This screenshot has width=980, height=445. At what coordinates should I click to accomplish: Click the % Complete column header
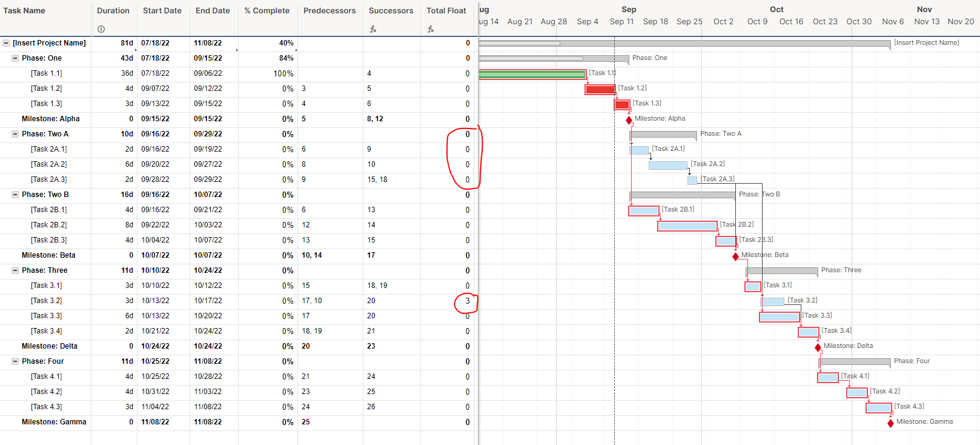pyautogui.click(x=267, y=10)
